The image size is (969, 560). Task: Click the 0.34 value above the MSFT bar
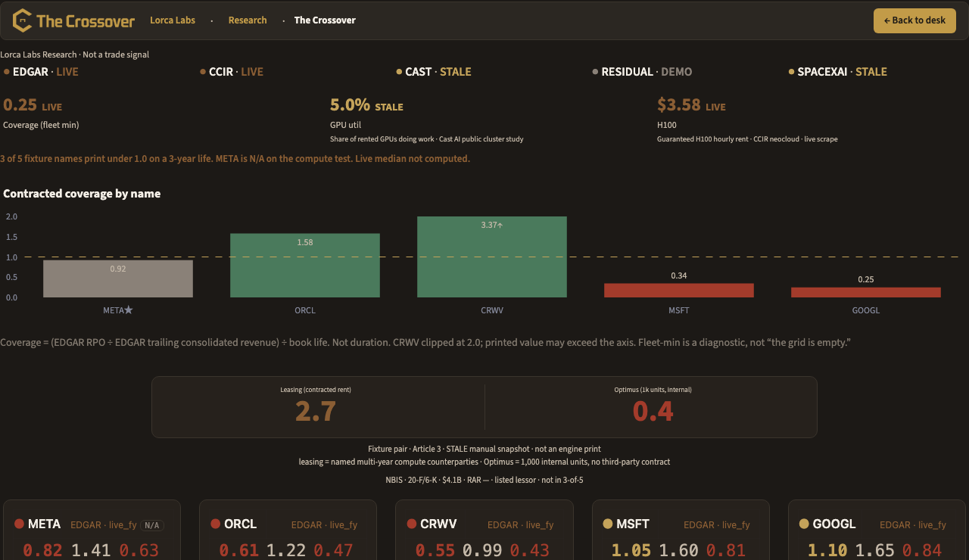click(x=679, y=275)
